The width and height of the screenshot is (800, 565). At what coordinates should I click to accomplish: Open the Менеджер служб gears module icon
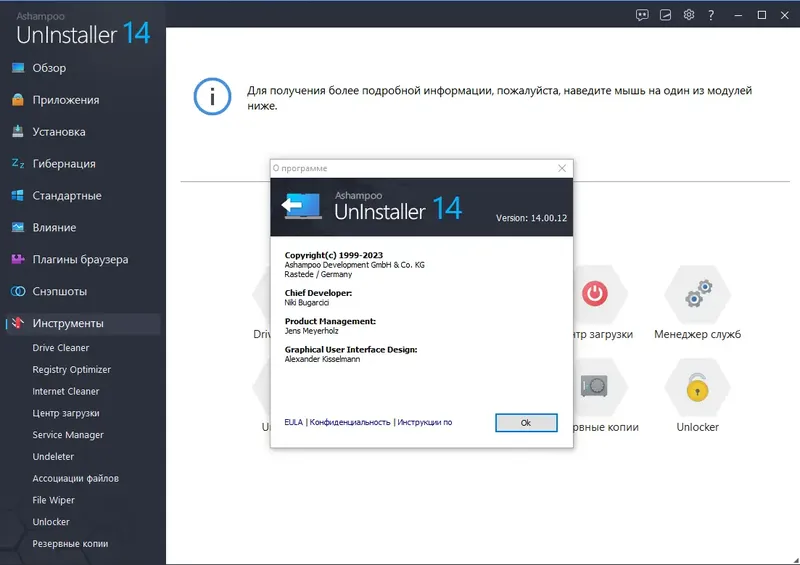pyautogui.click(x=697, y=293)
